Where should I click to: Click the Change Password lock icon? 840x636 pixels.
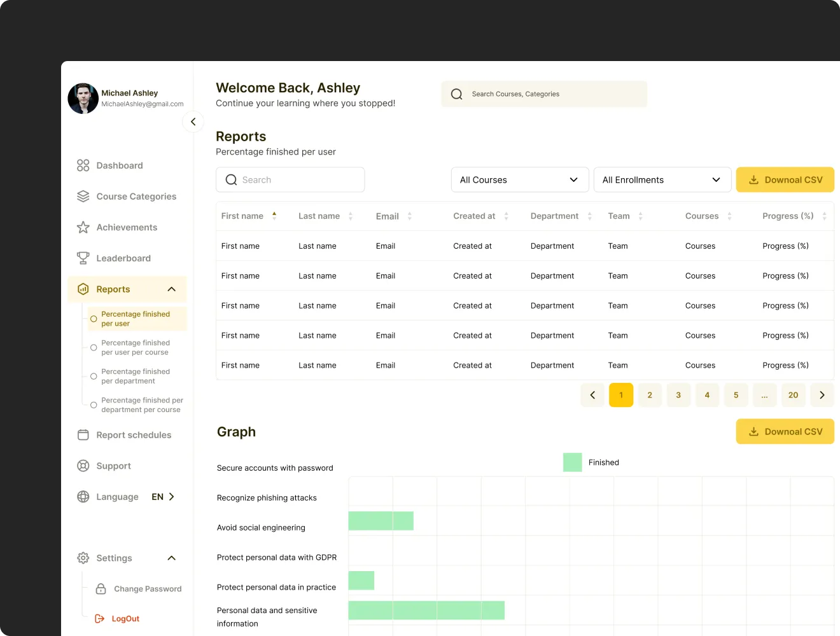(x=101, y=589)
